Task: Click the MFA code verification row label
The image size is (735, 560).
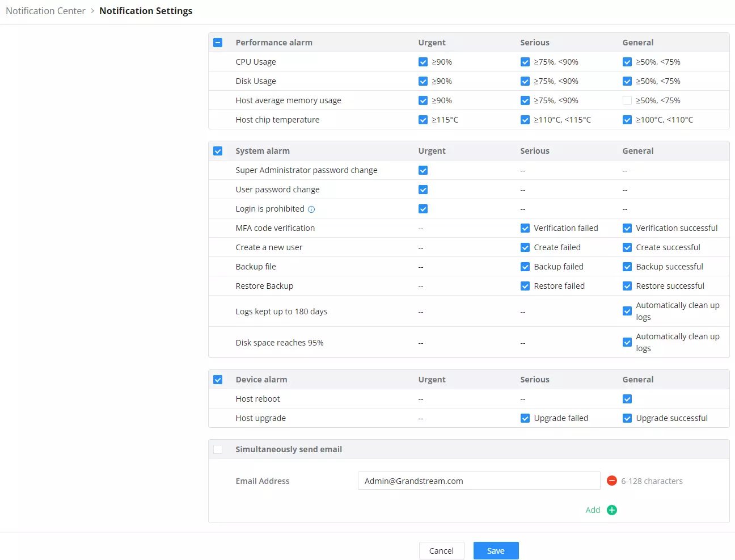Action: (x=275, y=228)
